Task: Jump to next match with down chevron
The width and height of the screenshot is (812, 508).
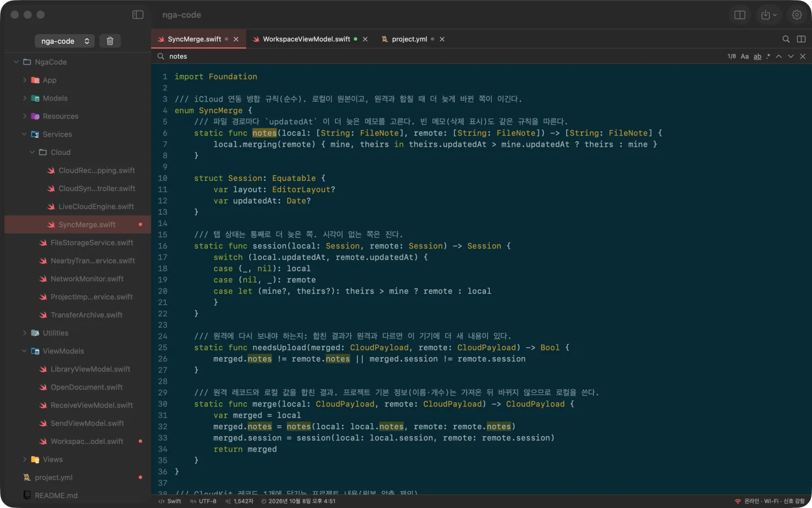Action: pyautogui.click(x=791, y=56)
